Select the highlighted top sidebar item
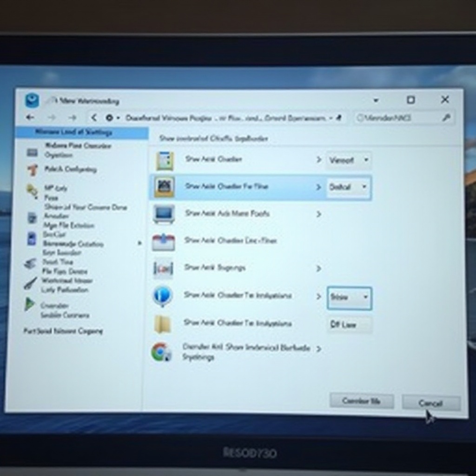Viewport: 476px width, 476px height. [81, 132]
